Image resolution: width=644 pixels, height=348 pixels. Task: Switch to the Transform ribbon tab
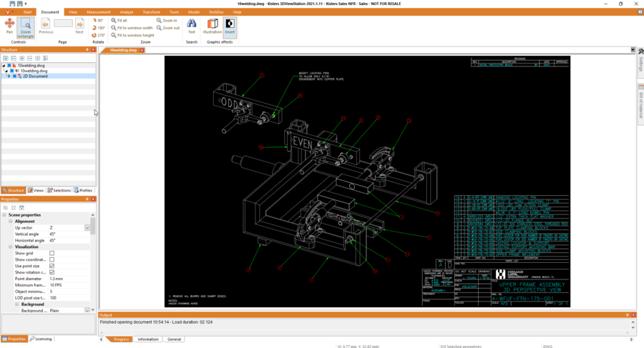click(x=152, y=12)
